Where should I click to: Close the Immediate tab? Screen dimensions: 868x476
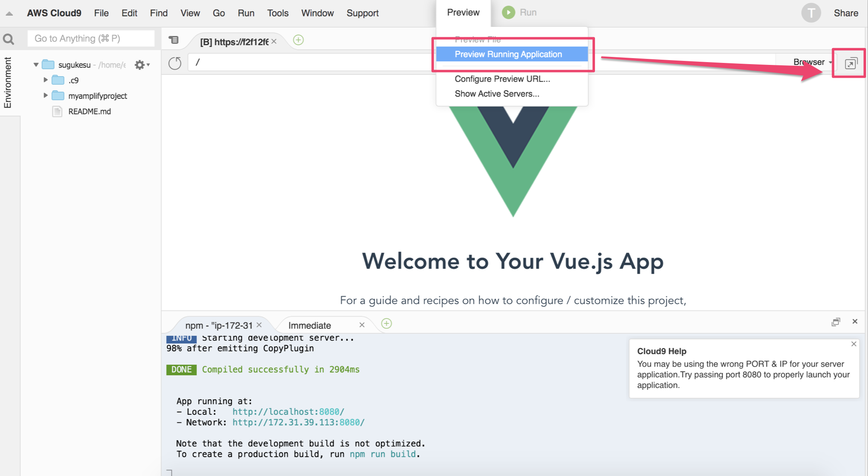tap(362, 325)
